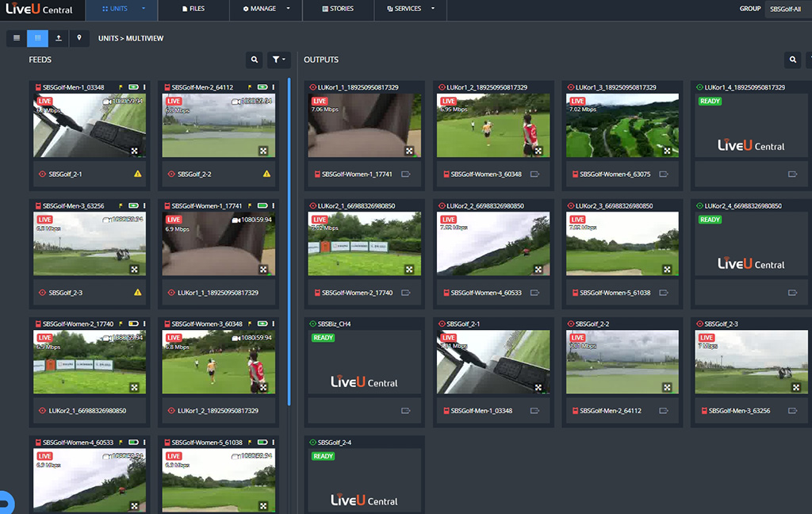Open the SBSGolf-Women-5_61038 feed options menu

tap(274, 443)
